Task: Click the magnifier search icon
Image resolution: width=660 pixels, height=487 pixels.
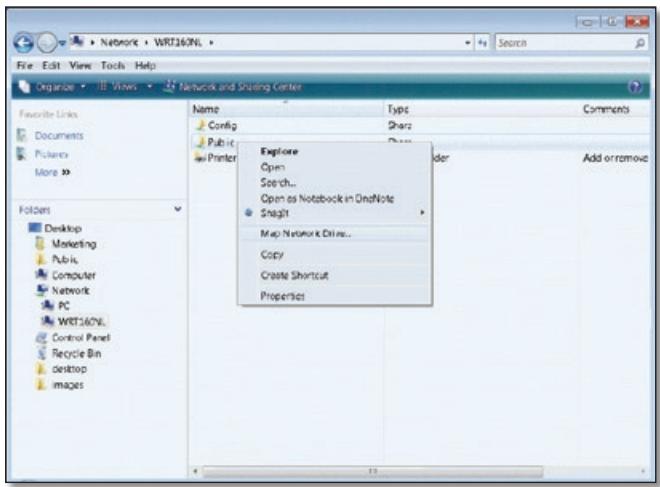Action: tap(640, 43)
